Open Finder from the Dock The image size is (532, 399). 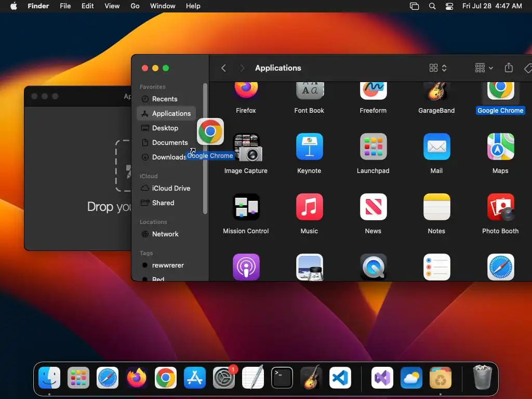[49, 378]
